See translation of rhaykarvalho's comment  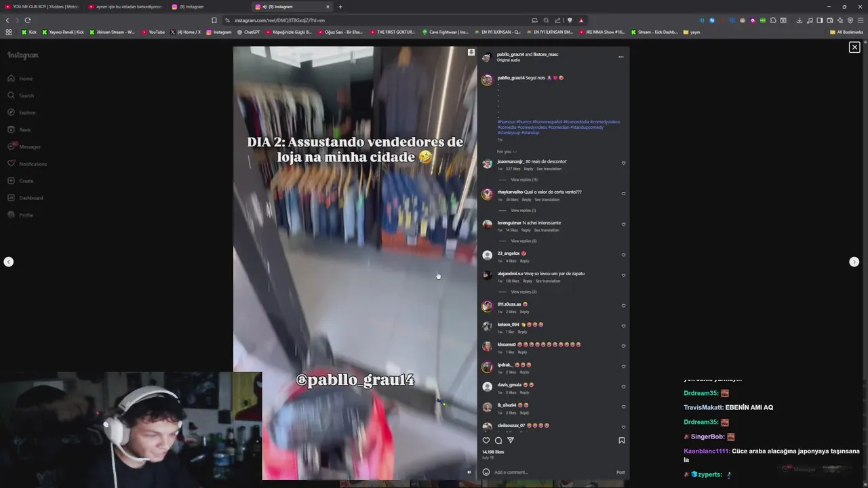click(547, 199)
